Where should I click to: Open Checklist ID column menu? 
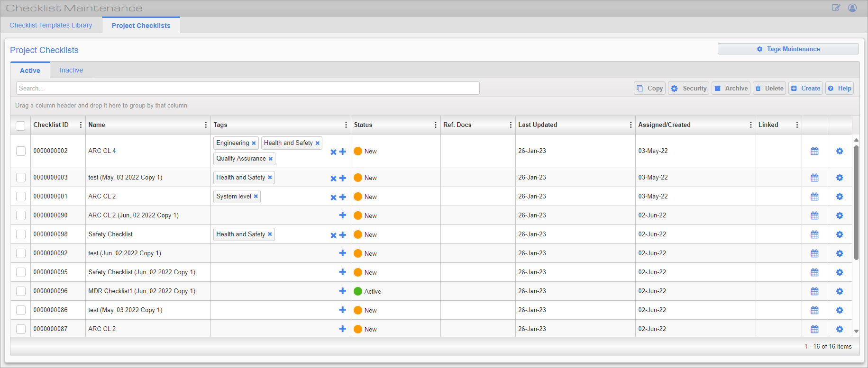[x=81, y=125]
